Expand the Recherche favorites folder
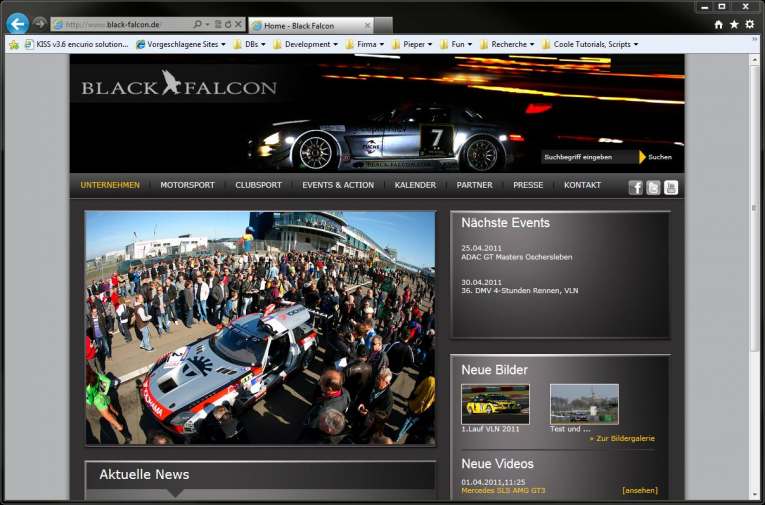Viewport: 765px width, 505px height. pos(506,44)
